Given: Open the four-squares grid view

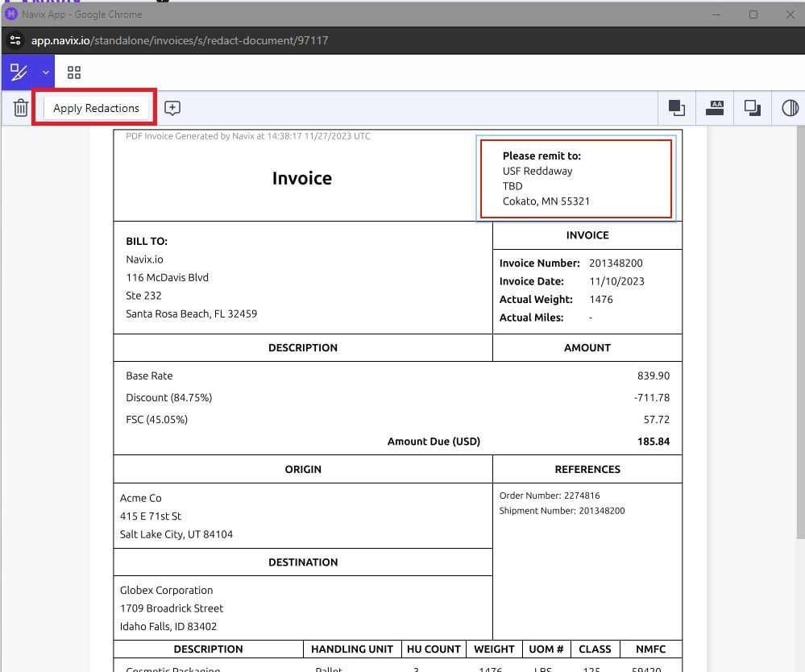Looking at the screenshot, I should tap(74, 73).
